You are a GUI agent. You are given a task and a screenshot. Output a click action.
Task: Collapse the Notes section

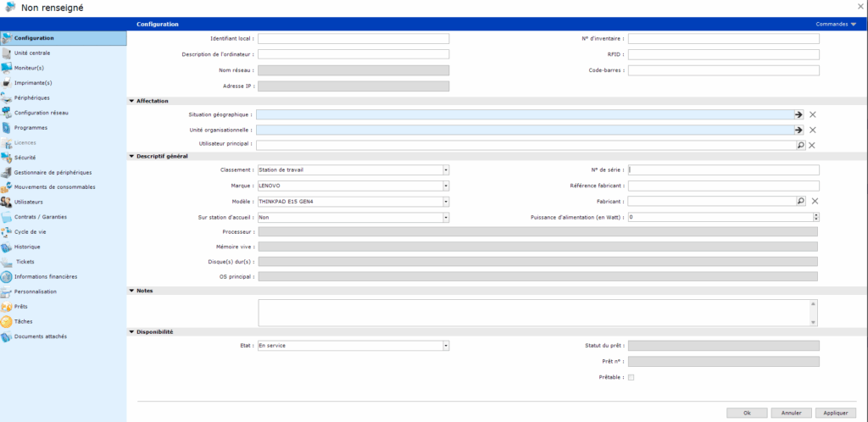pos(131,291)
